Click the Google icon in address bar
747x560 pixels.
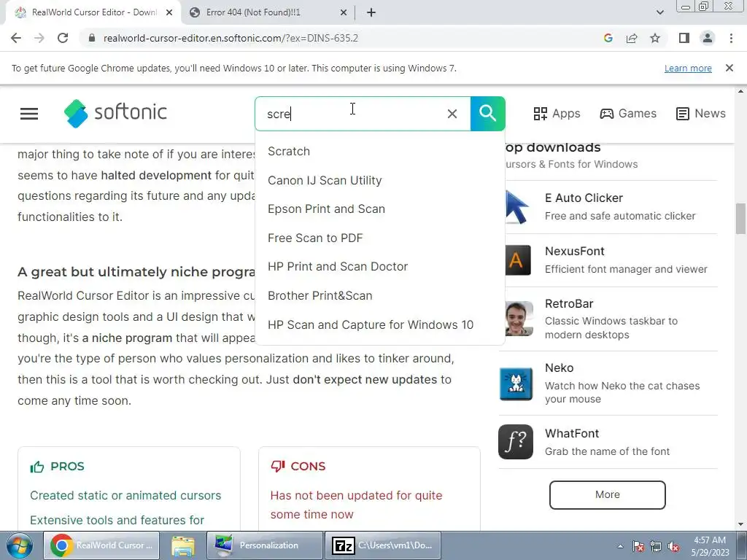point(608,38)
